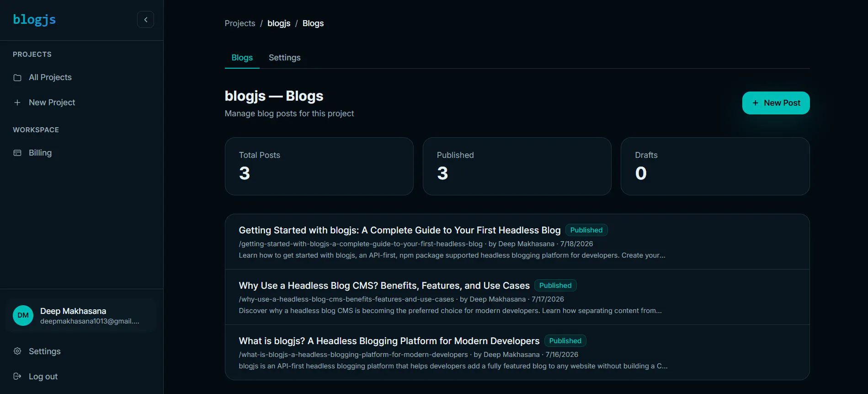This screenshot has height=394, width=868.
Task: Select the Drafts stat card
Action: [x=715, y=167]
